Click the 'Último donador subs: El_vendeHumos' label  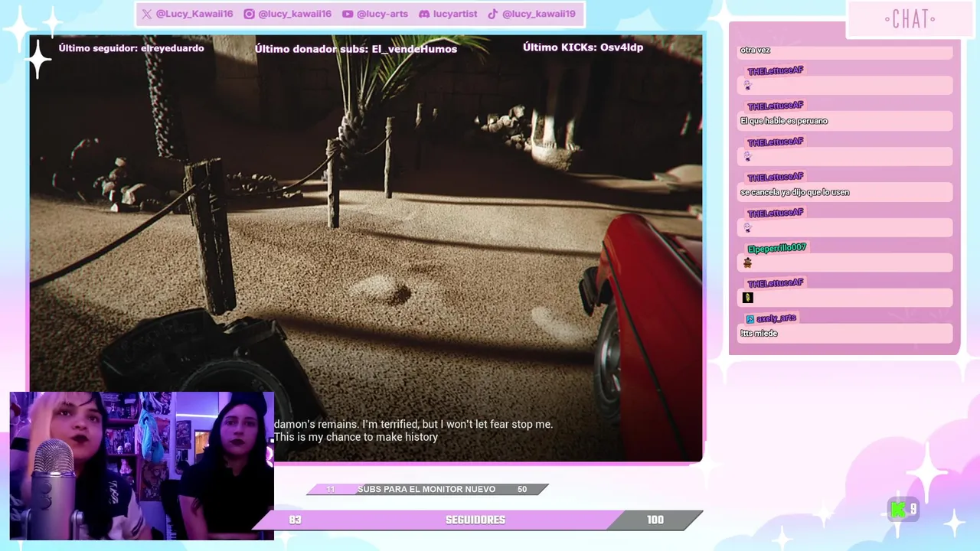pyautogui.click(x=356, y=49)
